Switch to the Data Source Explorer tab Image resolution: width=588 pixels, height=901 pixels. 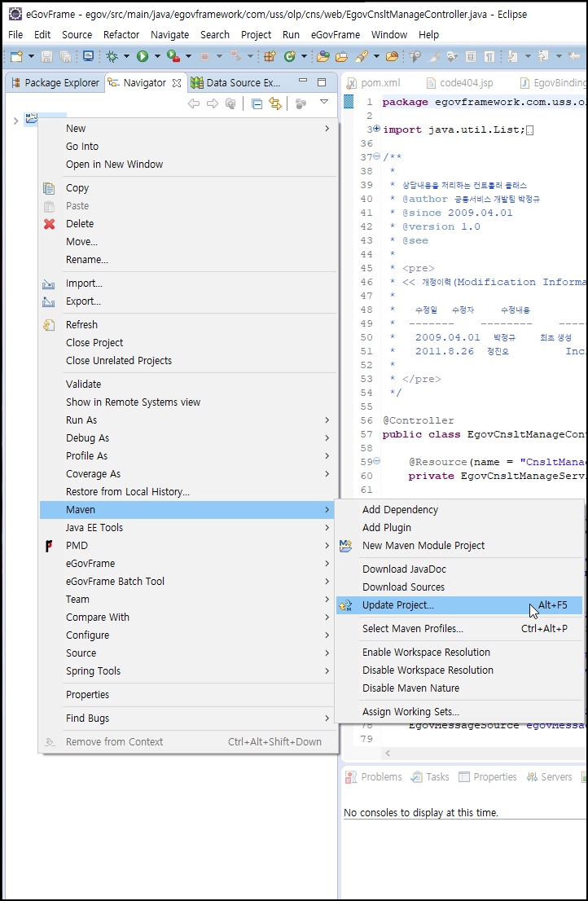[236, 83]
